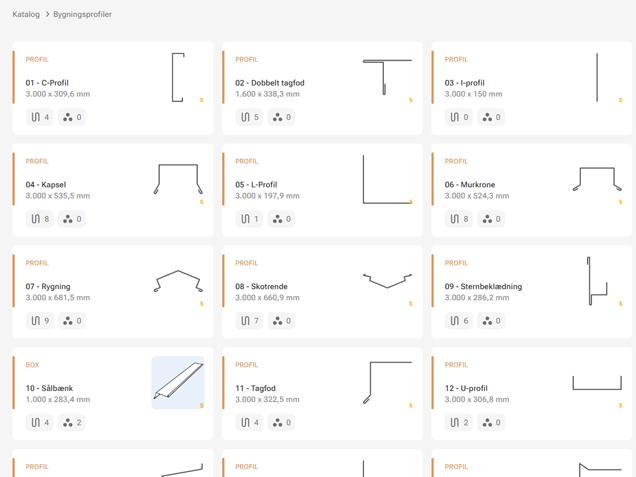Image resolution: width=636 pixels, height=477 pixels.
Task: Click the bends badge showing 2 on U-profil
Action: tap(459, 423)
